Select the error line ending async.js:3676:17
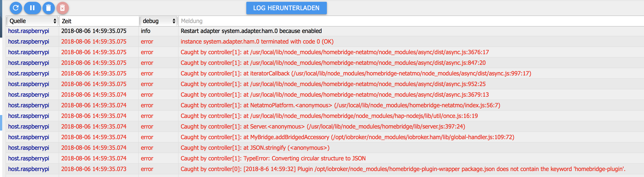Viewport: 644px width, 177px height. pos(334,52)
